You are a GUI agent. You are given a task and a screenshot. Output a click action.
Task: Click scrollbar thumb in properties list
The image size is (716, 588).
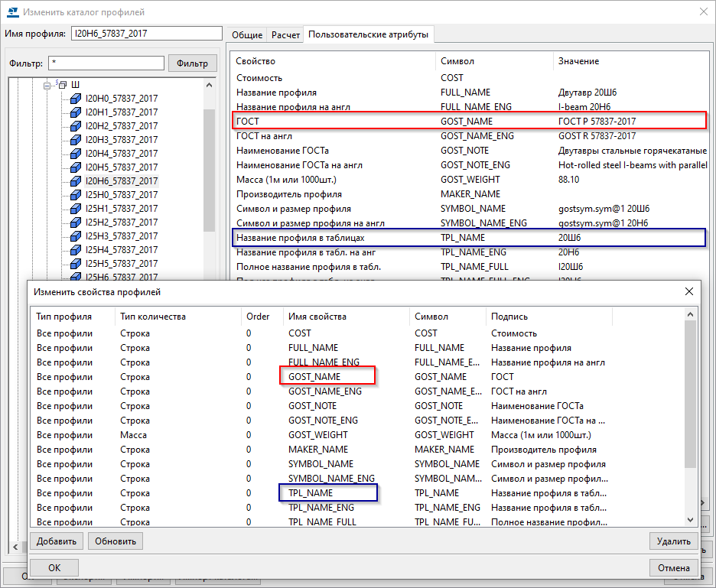click(x=691, y=394)
